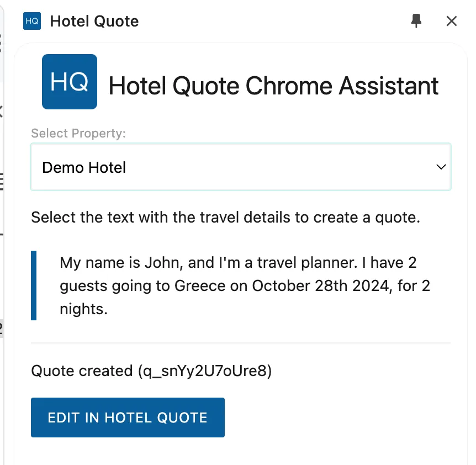
Task: Click the blue vertical bar beside the quote
Action: click(34, 286)
